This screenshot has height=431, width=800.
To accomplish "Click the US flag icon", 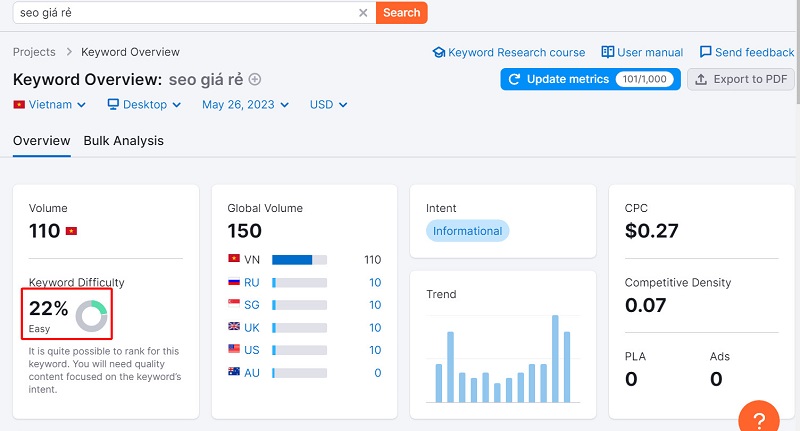I will coord(234,348).
